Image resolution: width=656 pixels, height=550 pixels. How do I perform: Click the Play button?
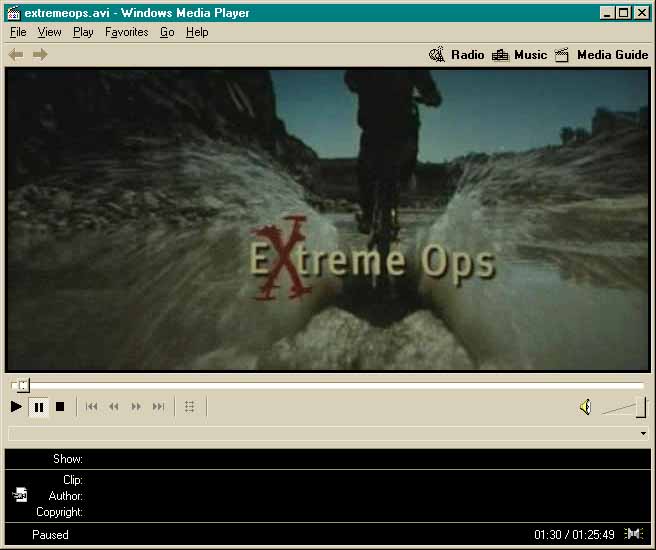click(16, 407)
